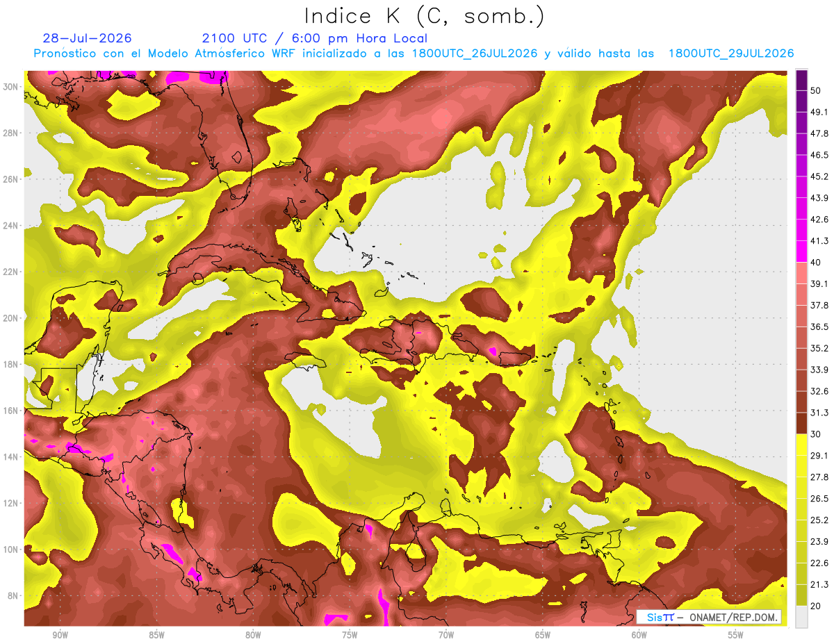The image size is (834, 644).
Task: Click the colorbar value 33.9
Action: click(x=820, y=370)
